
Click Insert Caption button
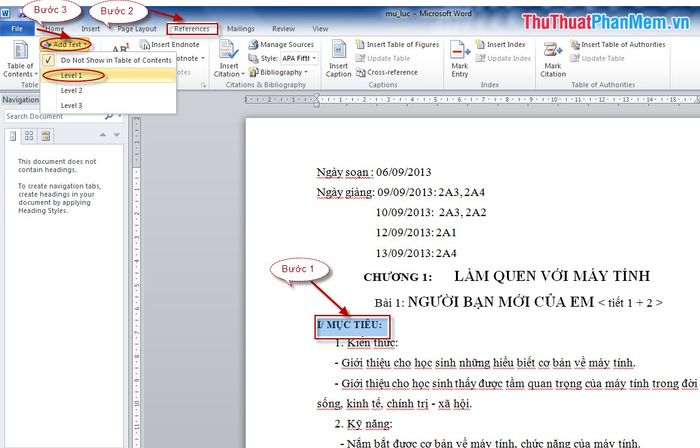tap(338, 59)
